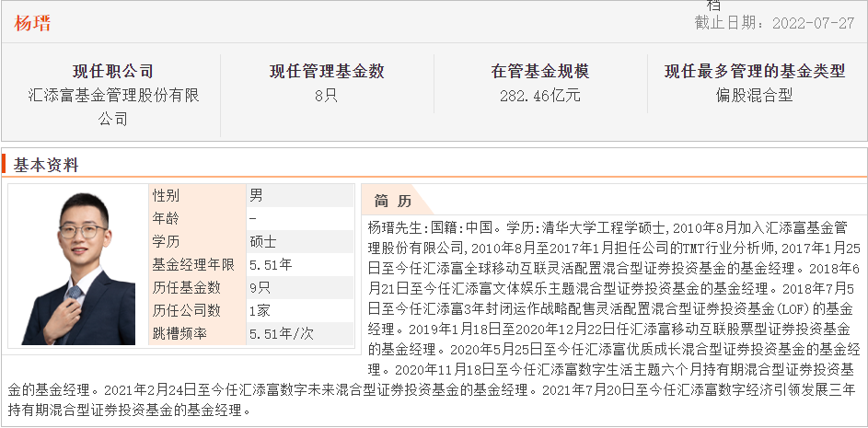Click the 现任最多管理的基金类型 heading

[x=755, y=72]
